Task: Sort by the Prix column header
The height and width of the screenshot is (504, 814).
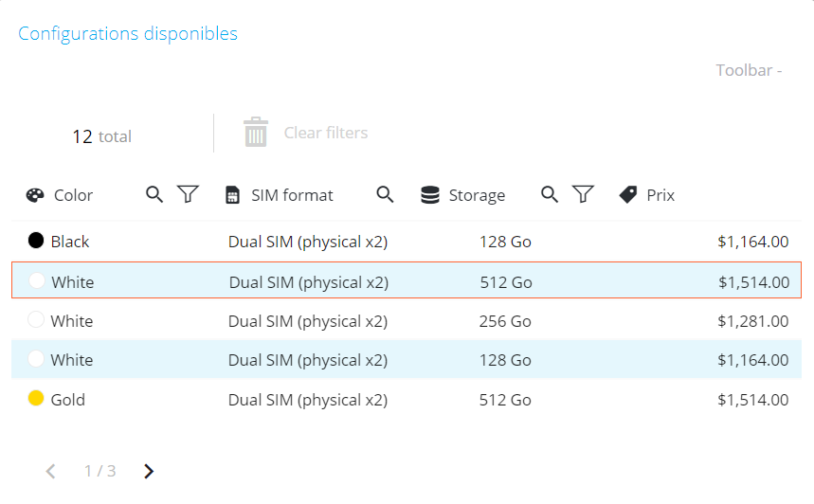Action: click(x=660, y=195)
